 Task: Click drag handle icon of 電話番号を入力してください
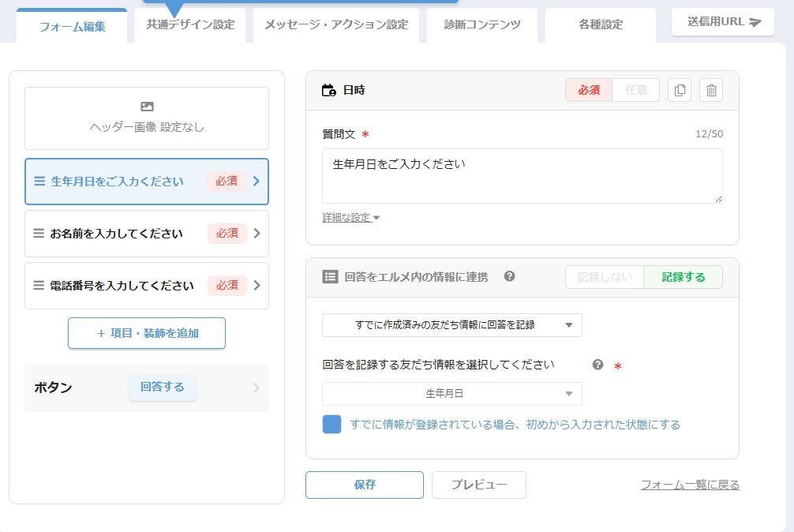(39, 286)
